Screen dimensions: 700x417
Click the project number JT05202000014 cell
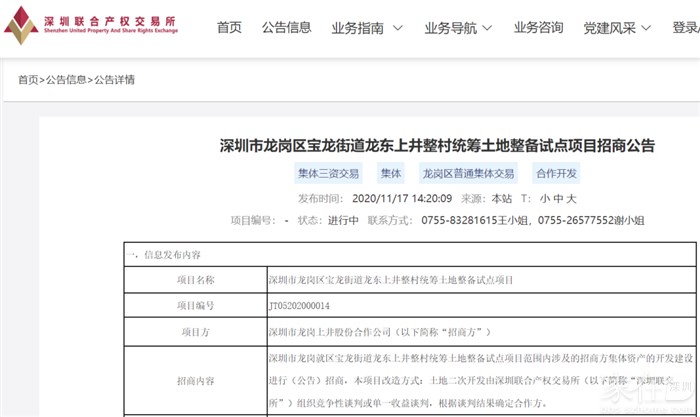tap(299, 305)
